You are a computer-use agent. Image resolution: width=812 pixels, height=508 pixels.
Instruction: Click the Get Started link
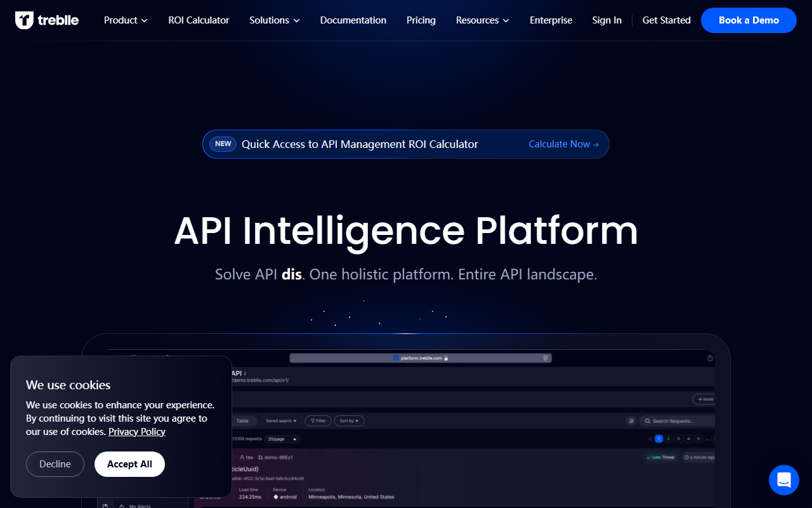pyautogui.click(x=667, y=20)
